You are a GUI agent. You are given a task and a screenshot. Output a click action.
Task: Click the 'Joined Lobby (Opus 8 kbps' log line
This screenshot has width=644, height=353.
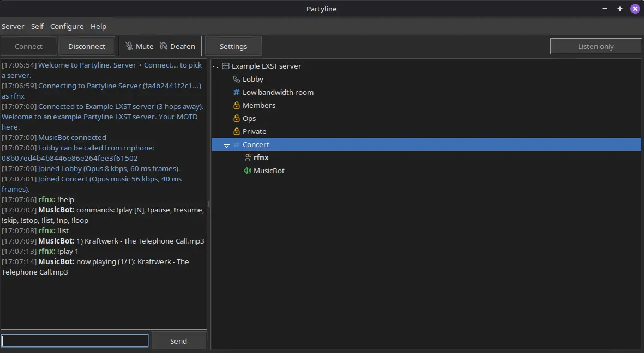[x=91, y=169]
